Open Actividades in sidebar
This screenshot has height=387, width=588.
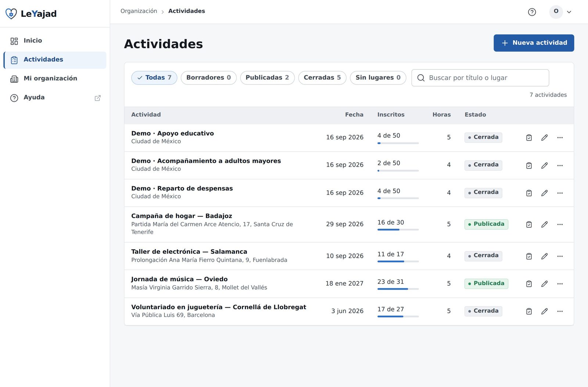(x=55, y=60)
